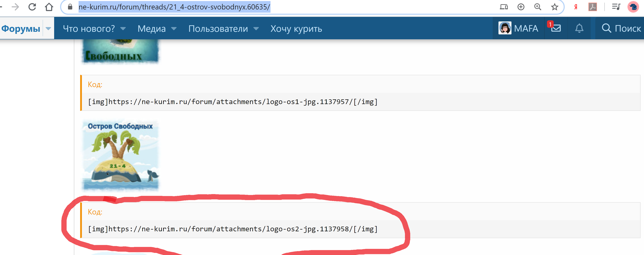Open the browser profile avatar
644x255 pixels.
[x=633, y=7]
